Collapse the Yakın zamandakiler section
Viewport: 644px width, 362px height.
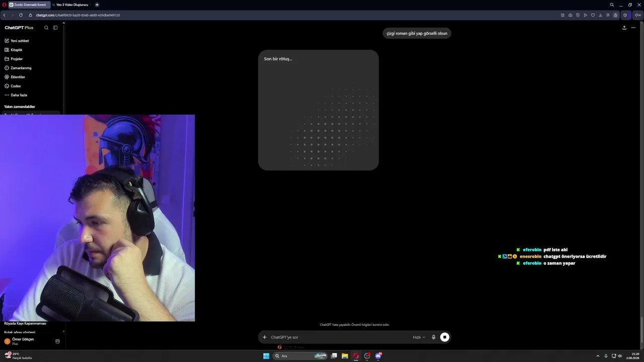click(x=20, y=107)
